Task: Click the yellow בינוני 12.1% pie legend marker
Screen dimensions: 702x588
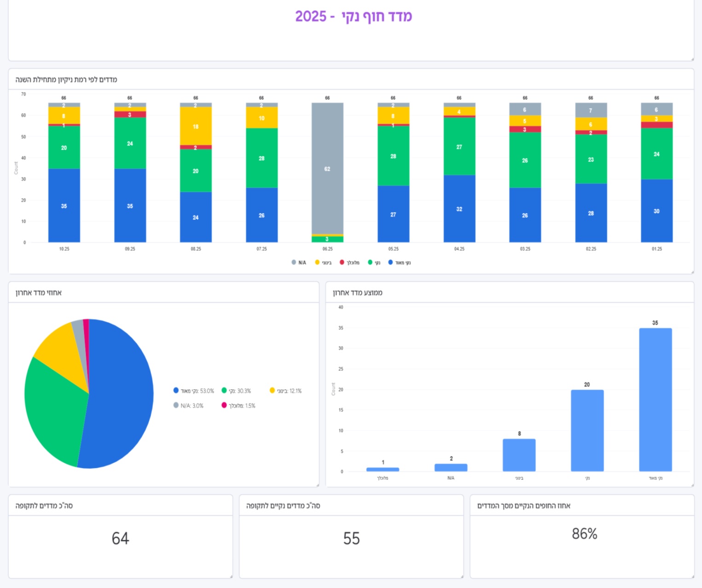Action: click(x=272, y=391)
